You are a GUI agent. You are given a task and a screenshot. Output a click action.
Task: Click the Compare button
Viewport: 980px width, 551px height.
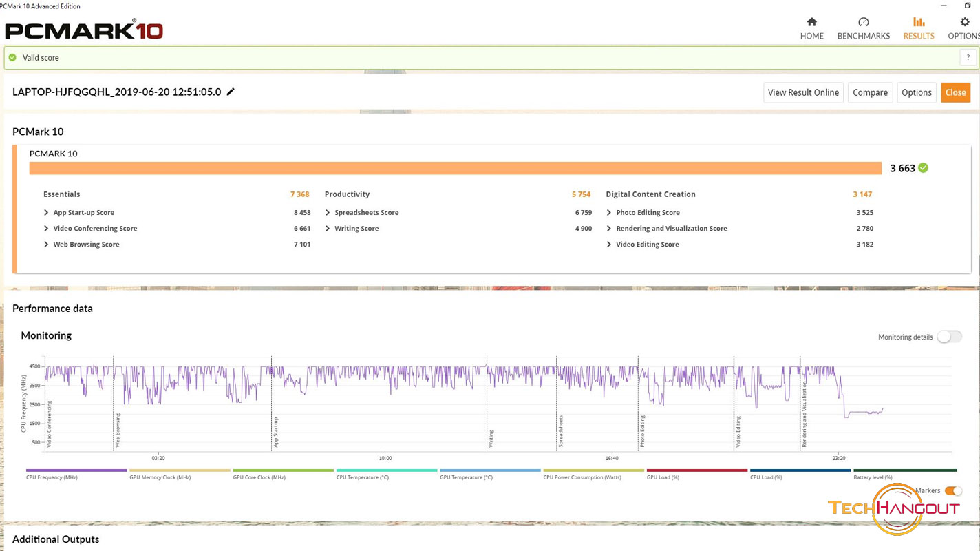coord(870,92)
